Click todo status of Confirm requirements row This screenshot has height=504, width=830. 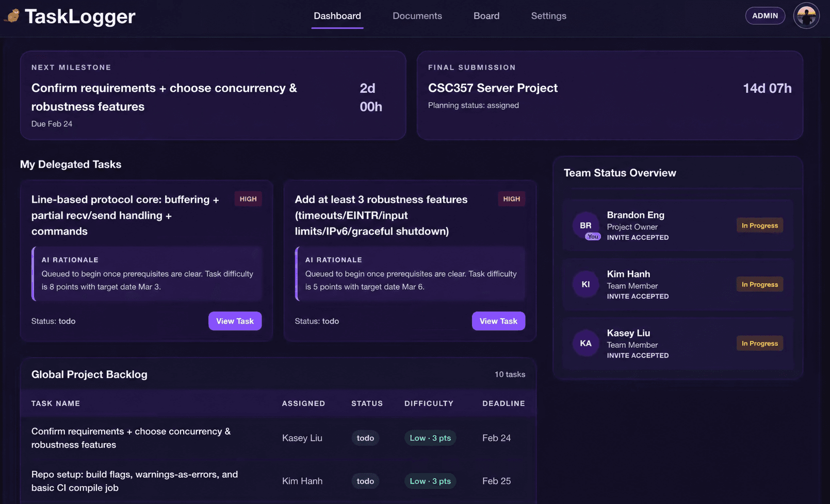tap(365, 438)
